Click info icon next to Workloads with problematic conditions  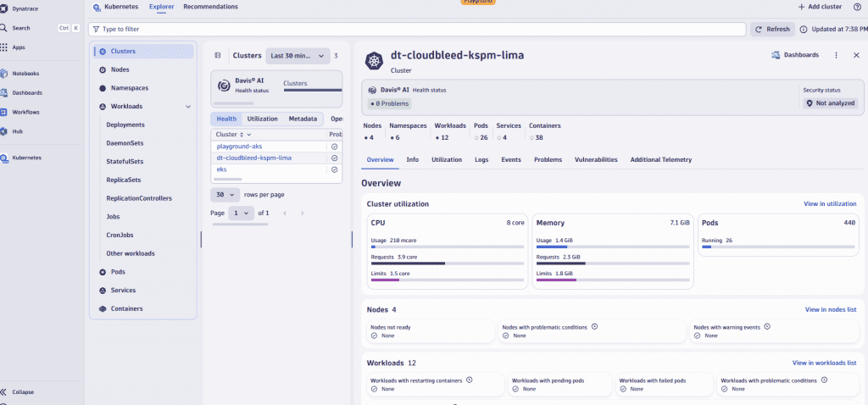(x=824, y=380)
